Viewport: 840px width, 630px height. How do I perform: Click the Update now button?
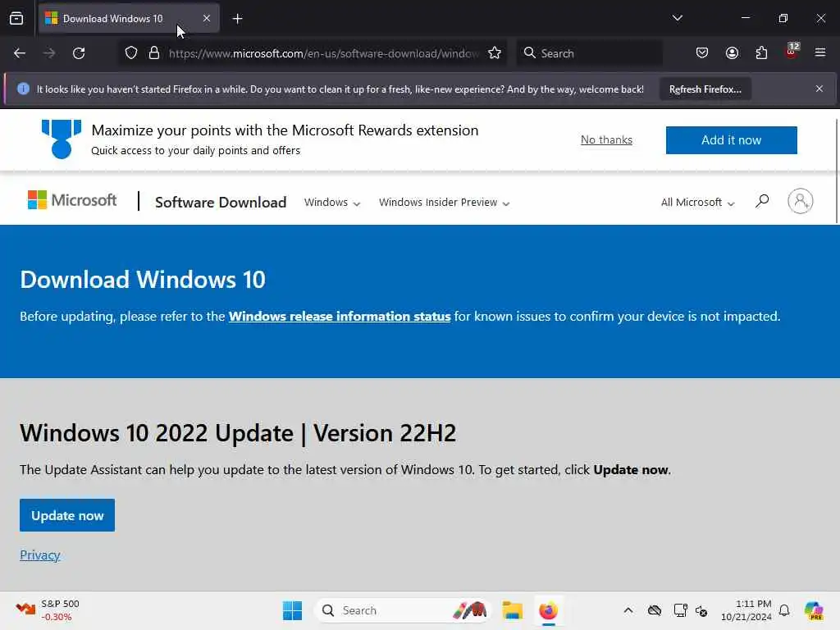coord(67,515)
